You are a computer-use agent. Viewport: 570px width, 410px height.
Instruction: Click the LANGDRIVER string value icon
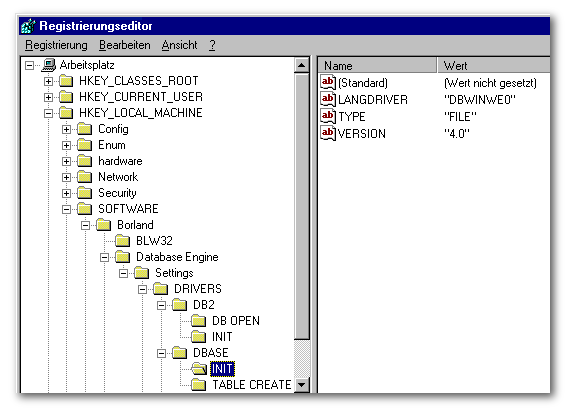point(328,99)
